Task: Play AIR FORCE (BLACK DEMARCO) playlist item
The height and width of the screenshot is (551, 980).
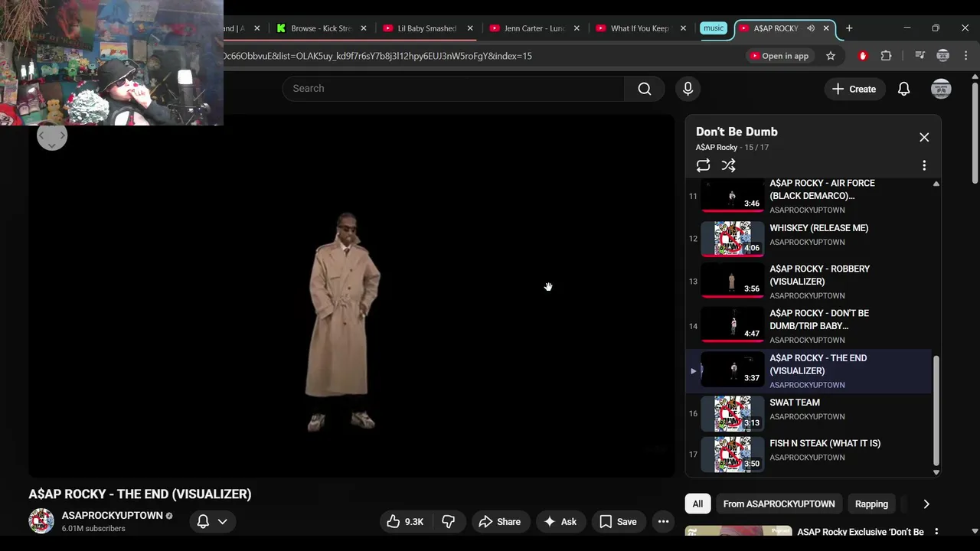Action: 808,196
